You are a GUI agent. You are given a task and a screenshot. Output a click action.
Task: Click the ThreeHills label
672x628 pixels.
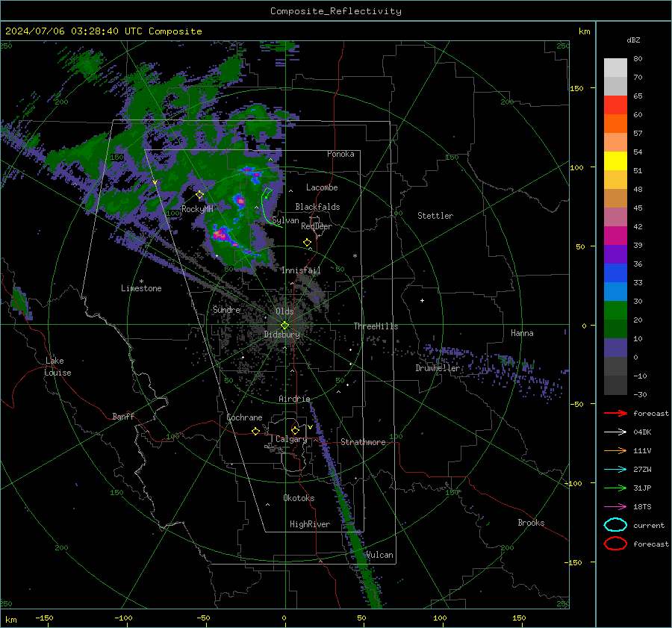pyautogui.click(x=376, y=326)
